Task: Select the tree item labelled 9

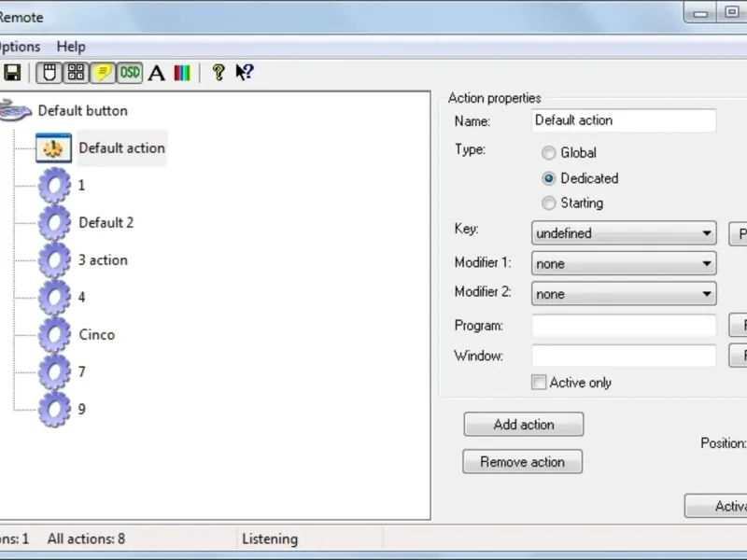Action: (x=82, y=409)
